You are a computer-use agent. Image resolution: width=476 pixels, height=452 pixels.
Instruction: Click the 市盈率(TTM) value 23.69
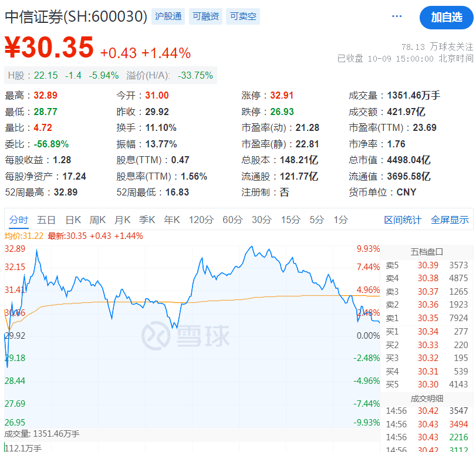424,127
